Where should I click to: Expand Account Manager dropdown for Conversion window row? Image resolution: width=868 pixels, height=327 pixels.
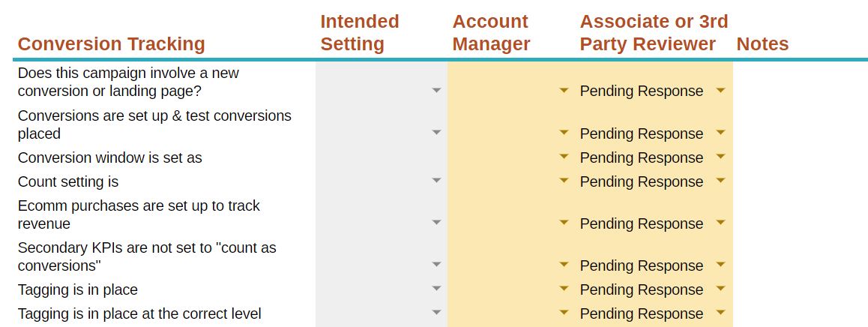click(x=564, y=157)
